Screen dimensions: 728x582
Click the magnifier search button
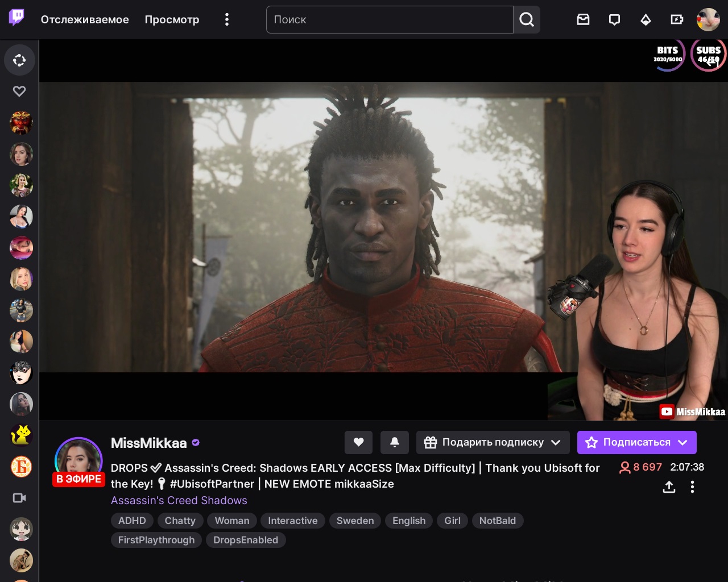[527, 19]
